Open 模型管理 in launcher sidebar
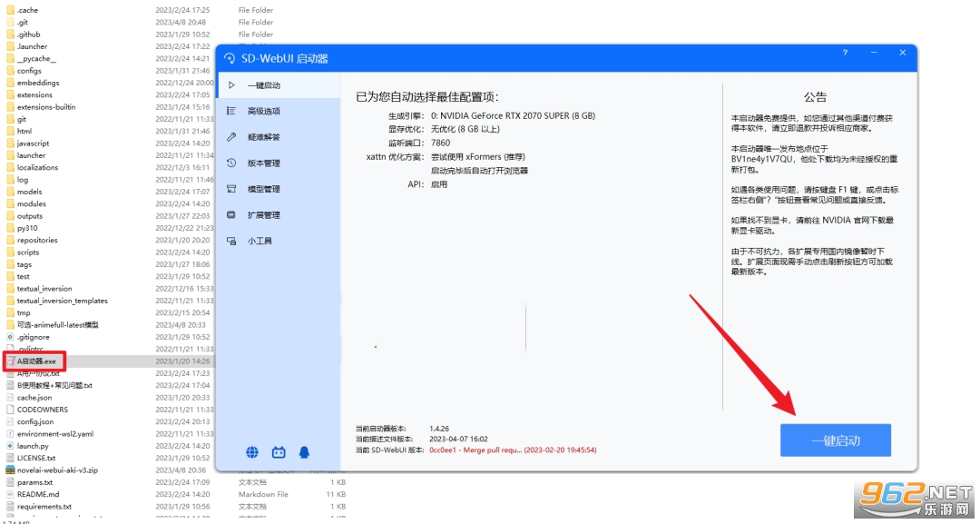This screenshot has height=524, width=980. pyautogui.click(x=279, y=189)
